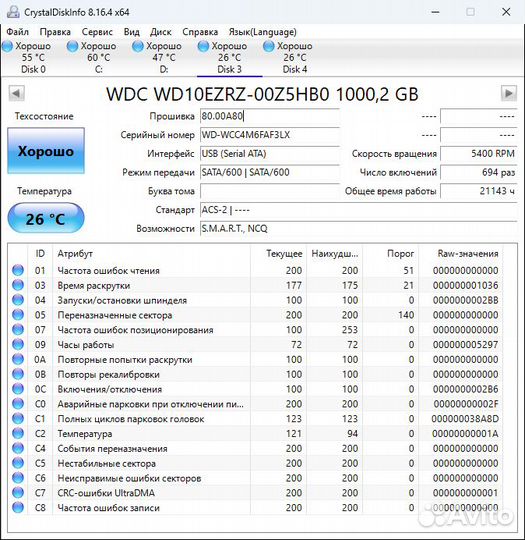Image resolution: width=525 pixels, height=540 pixels.
Task: Open the Язык(Language) menu
Action: click(263, 32)
